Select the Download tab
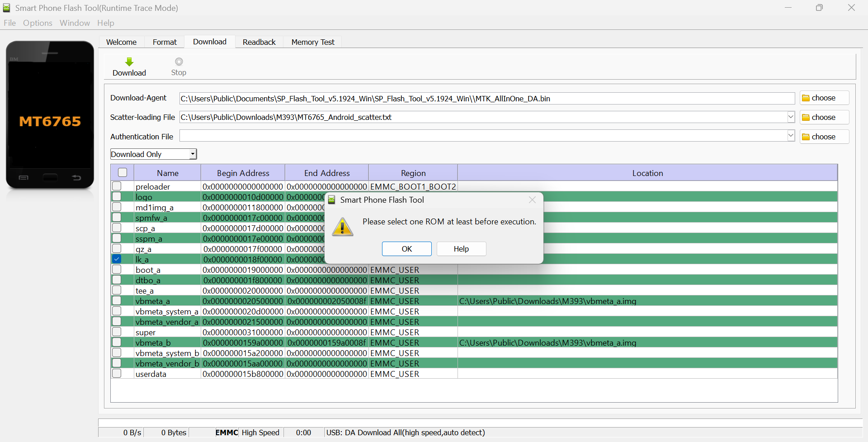 (x=210, y=42)
